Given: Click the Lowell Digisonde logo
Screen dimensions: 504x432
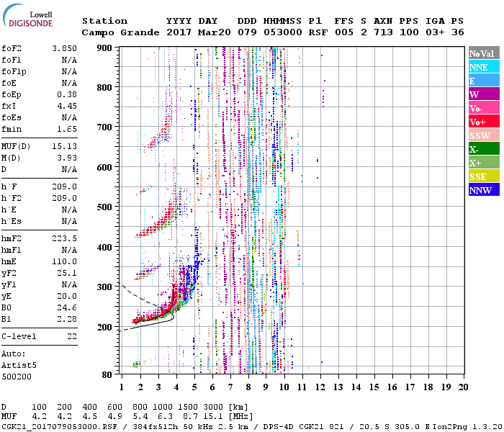Looking at the screenshot, I should click(27, 16).
